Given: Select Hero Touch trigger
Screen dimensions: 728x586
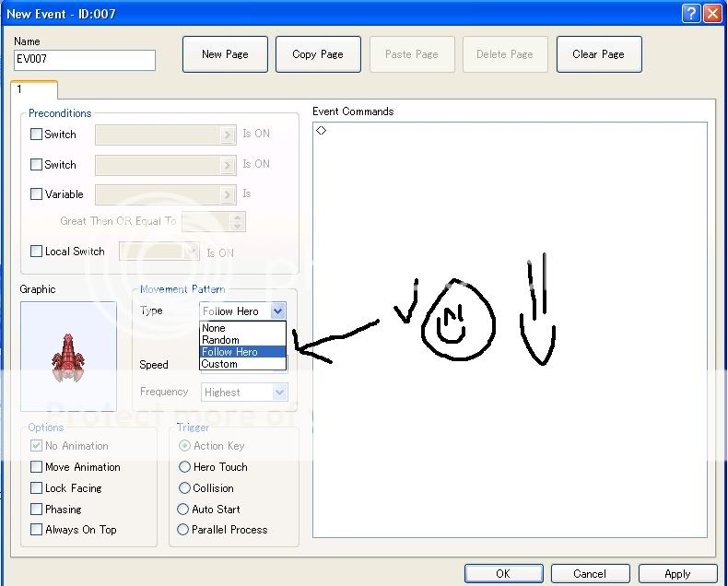Looking at the screenshot, I should coord(184,467).
